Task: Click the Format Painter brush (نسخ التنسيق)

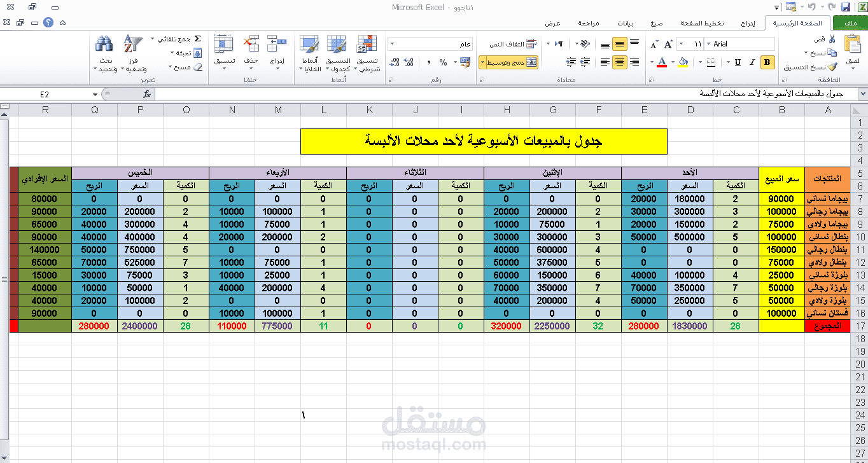Action: [x=832, y=67]
